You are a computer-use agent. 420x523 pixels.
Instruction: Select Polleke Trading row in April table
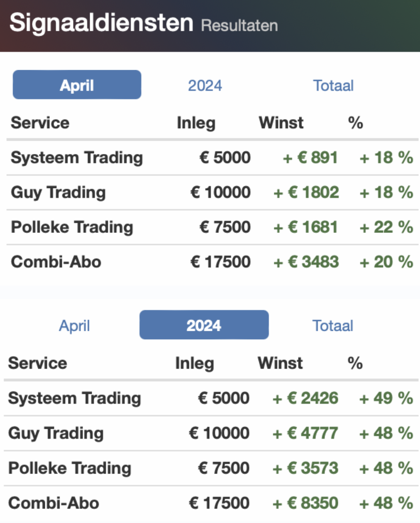click(212, 227)
